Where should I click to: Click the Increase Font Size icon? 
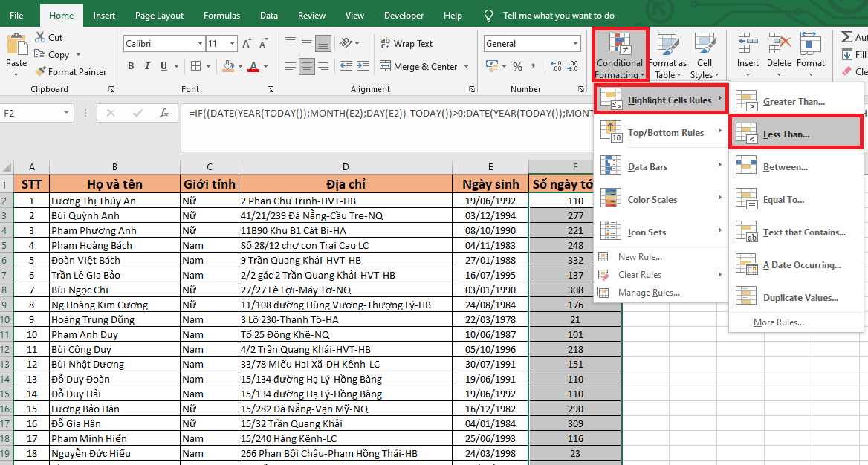(x=247, y=44)
